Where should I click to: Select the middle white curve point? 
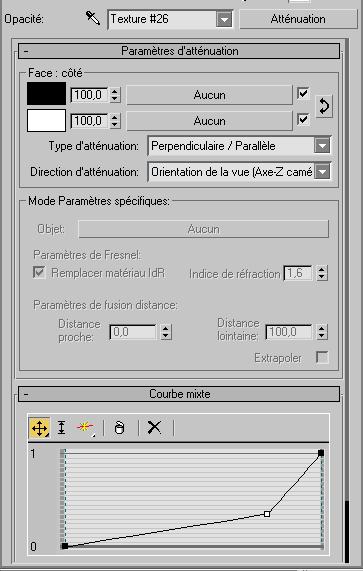point(267,514)
